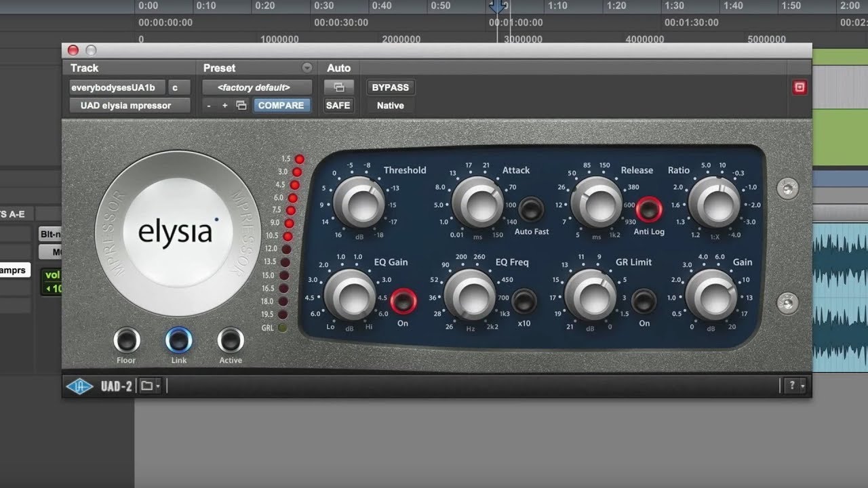Viewport: 868px width, 488px height.
Task: Toggle the Auto Fast switch
Action: pyautogui.click(x=530, y=209)
